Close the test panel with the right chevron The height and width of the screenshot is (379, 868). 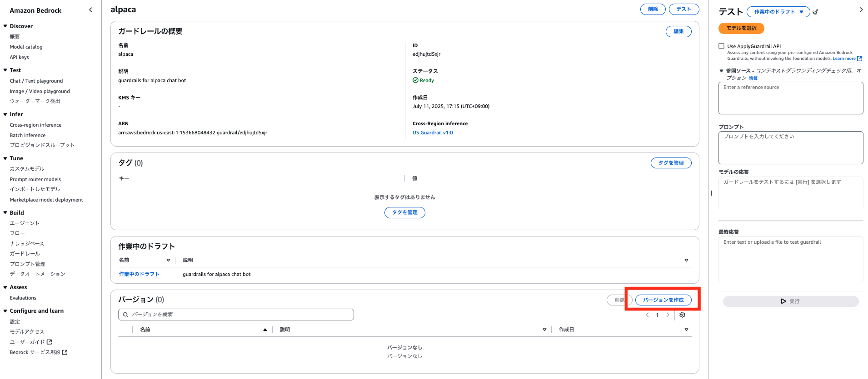[x=861, y=10]
